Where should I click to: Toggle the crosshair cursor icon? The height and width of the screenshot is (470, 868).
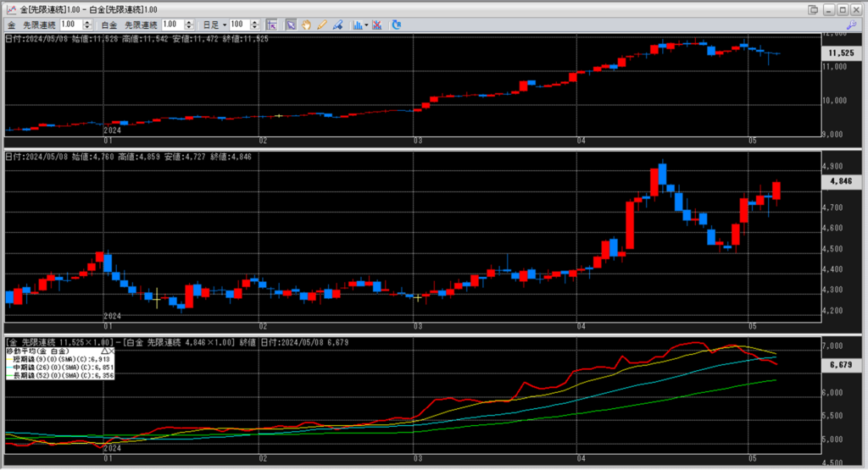pos(271,25)
